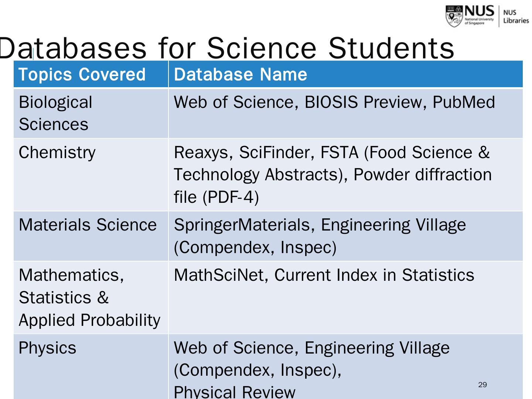Select the Materials Science topic cell

88,225
